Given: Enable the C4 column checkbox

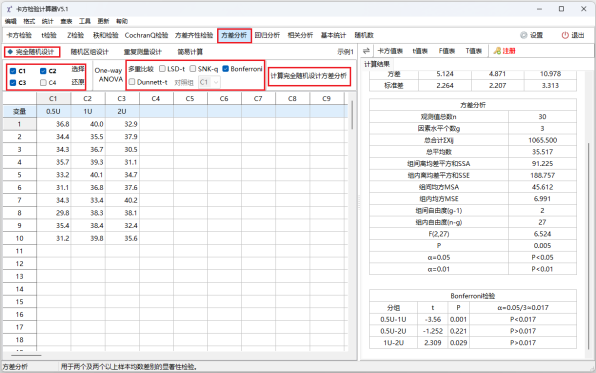Looking at the screenshot, I should 43,83.
